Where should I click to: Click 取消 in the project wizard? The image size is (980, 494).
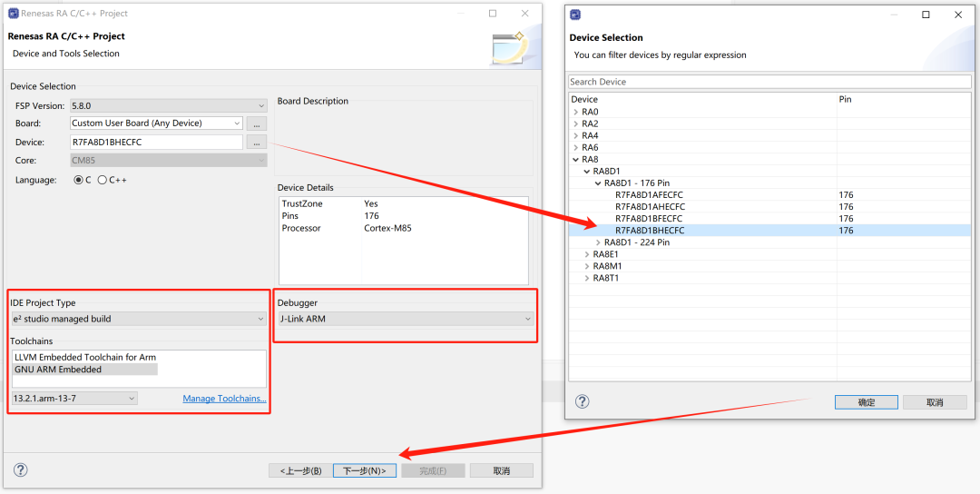[501, 471]
